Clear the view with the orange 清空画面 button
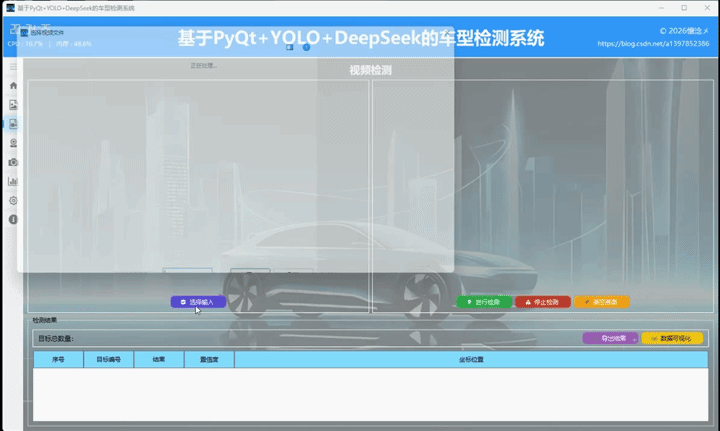The height and width of the screenshot is (431, 720). coord(602,302)
